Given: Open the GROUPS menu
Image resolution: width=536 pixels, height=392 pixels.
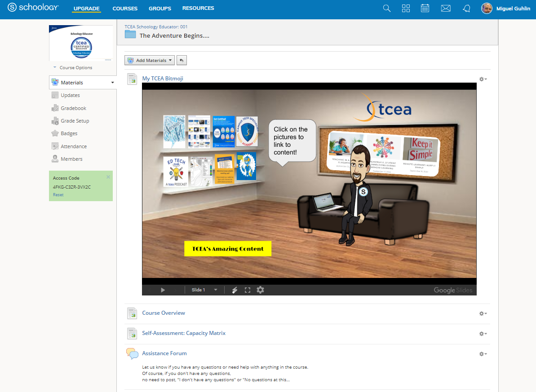Looking at the screenshot, I should tap(160, 9).
